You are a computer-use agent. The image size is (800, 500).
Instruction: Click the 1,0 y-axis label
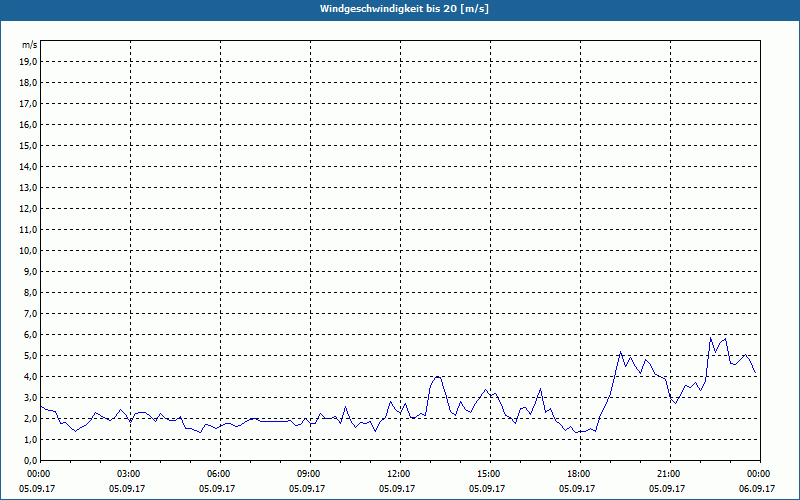[x=30, y=439]
